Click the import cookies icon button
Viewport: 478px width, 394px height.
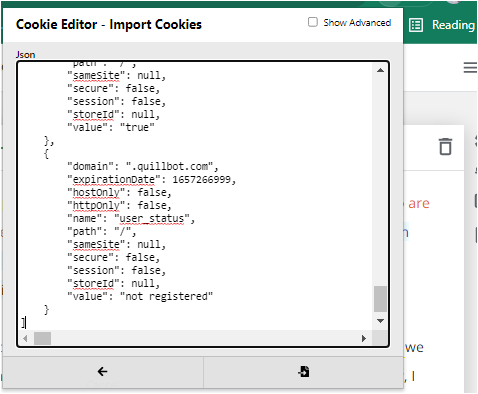[303, 372]
